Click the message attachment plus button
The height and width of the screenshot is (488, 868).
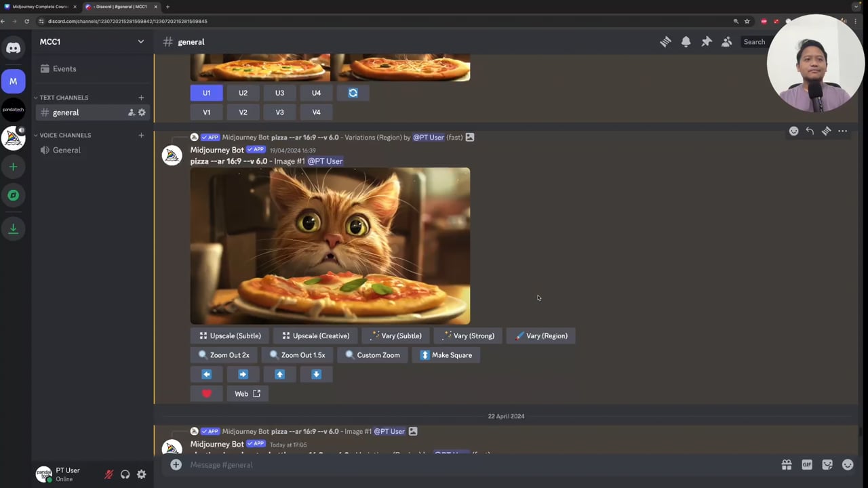point(176,464)
